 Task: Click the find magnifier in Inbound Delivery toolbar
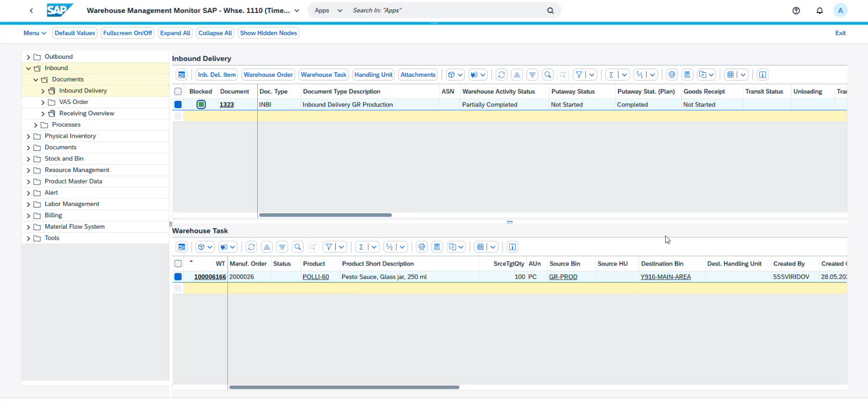coord(548,75)
